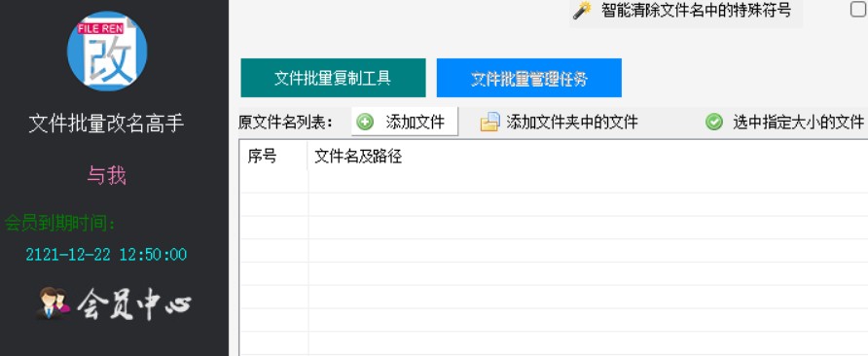
Task: Click the 智能清除文件名中的特殊符号 label
Action: click(x=697, y=10)
